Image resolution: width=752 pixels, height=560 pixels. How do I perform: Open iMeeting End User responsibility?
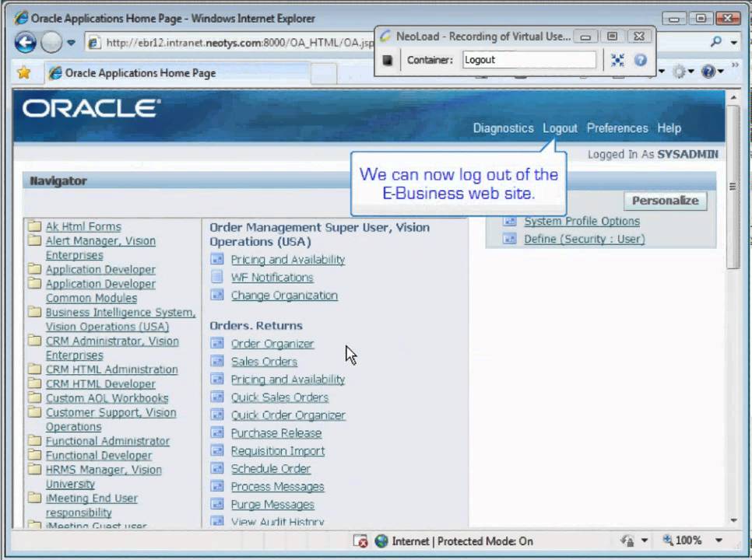pos(91,506)
